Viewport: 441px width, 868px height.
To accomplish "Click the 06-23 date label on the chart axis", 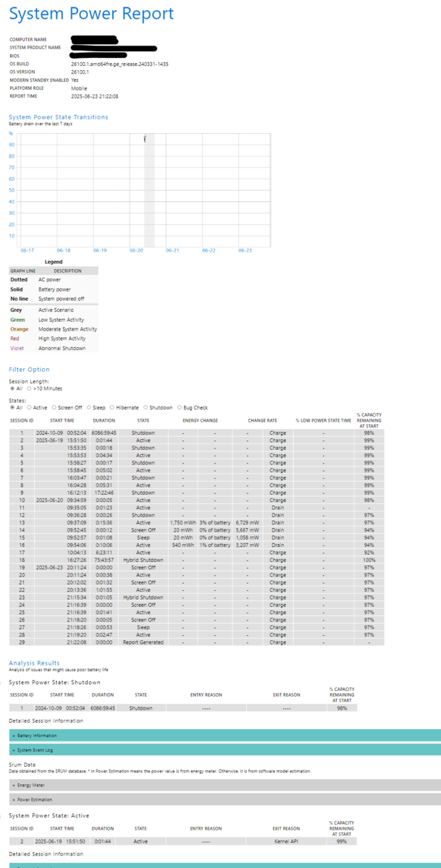I will [x=245, y=250].
